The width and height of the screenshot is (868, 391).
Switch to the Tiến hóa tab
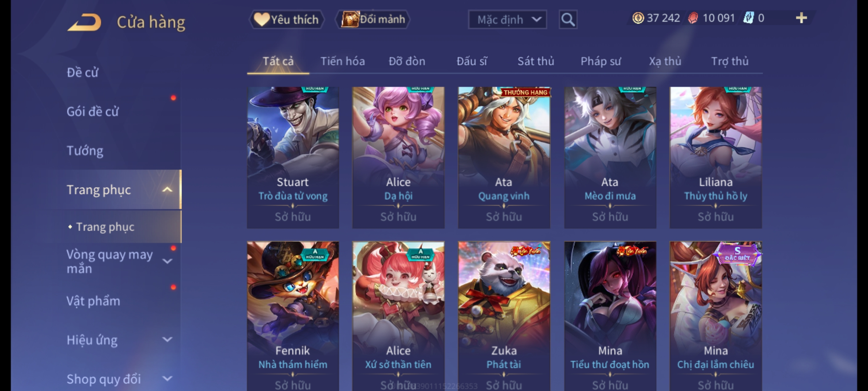pos(342,61)
